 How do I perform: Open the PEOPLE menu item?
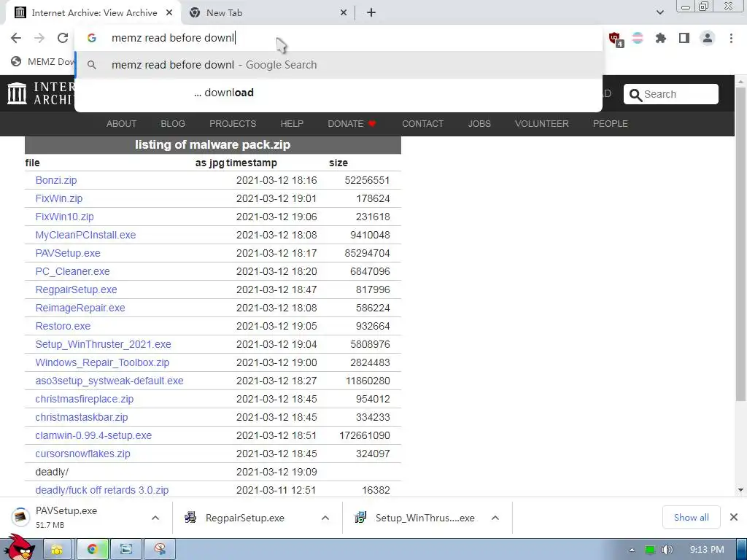tap(610, 124)
